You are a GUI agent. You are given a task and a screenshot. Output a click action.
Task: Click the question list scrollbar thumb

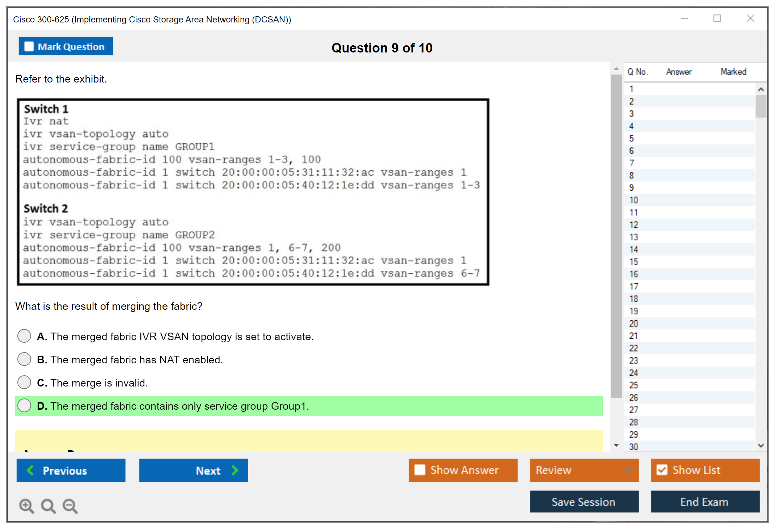tap(761, 106)
